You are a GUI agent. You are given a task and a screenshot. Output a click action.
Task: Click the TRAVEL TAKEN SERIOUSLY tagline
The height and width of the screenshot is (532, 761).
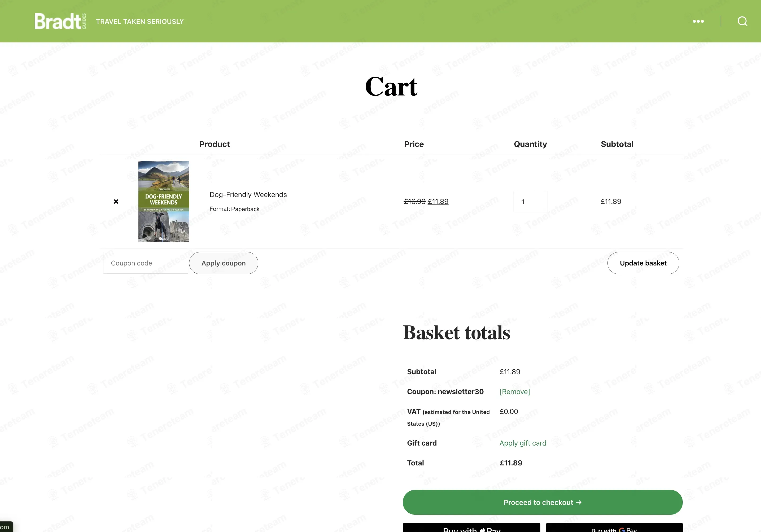(139, 21)
